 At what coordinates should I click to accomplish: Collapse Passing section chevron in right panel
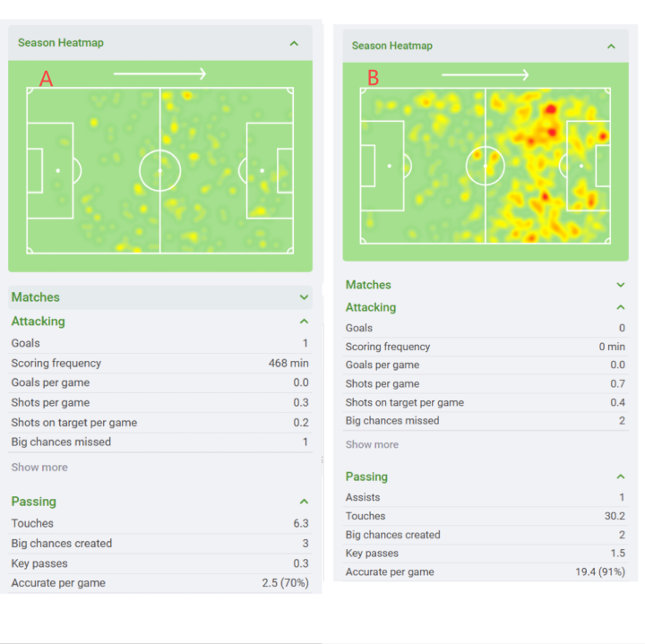coord(621,477)
